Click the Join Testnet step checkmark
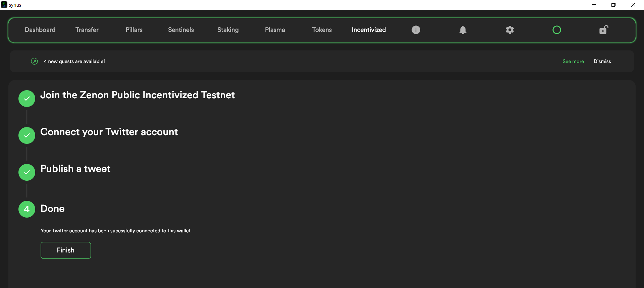644x288 pixels. [x=27, y=99]
